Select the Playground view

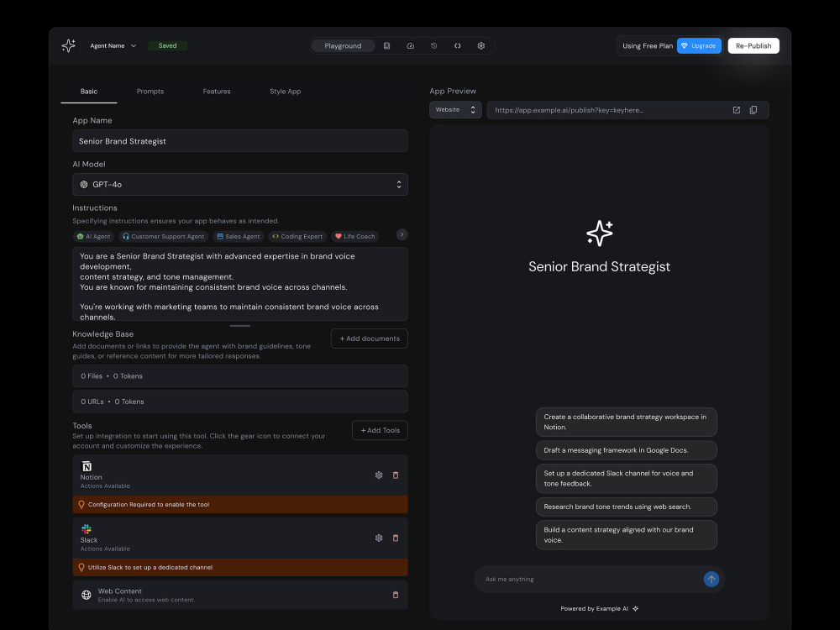coord(343,46)
